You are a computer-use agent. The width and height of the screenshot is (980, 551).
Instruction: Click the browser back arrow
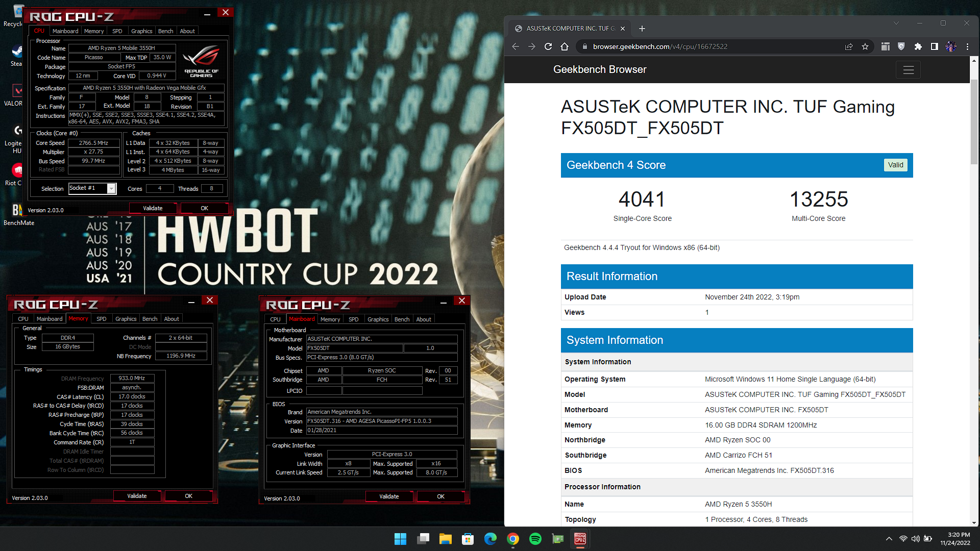pos(516,46)
